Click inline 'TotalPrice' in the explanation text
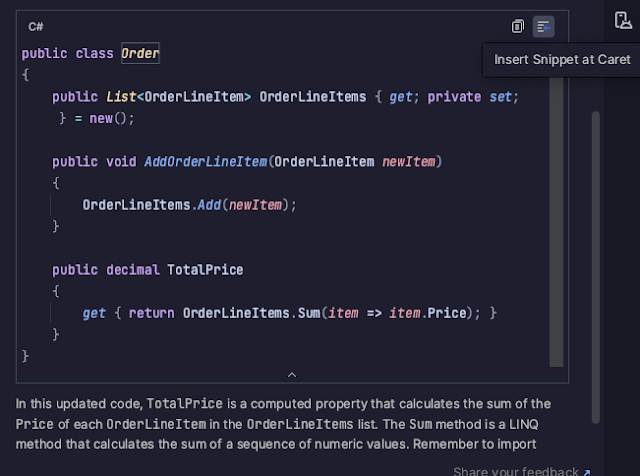Viewport: 640px width, 476px height. click(184, 404)
